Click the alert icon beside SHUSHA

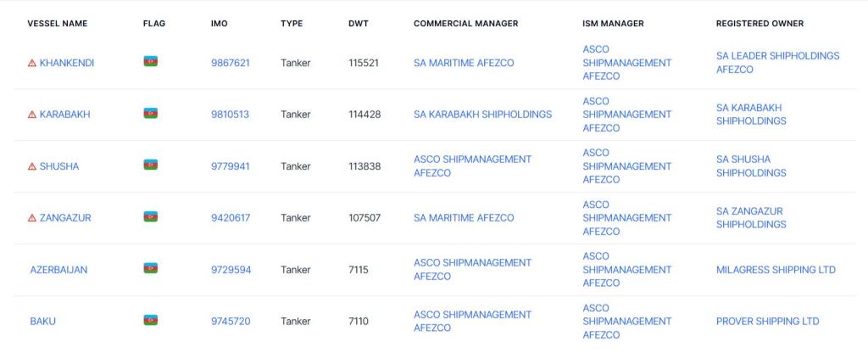[x=32, y=166]
